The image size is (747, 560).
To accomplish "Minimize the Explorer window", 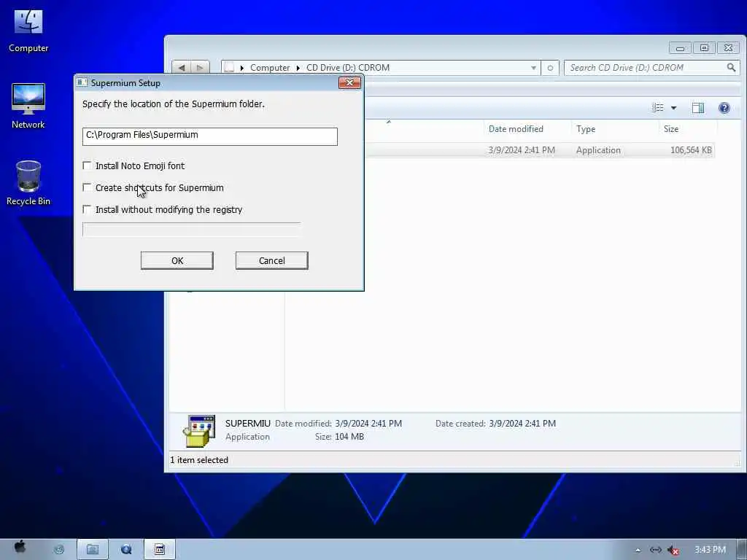I will click(681, 47).
